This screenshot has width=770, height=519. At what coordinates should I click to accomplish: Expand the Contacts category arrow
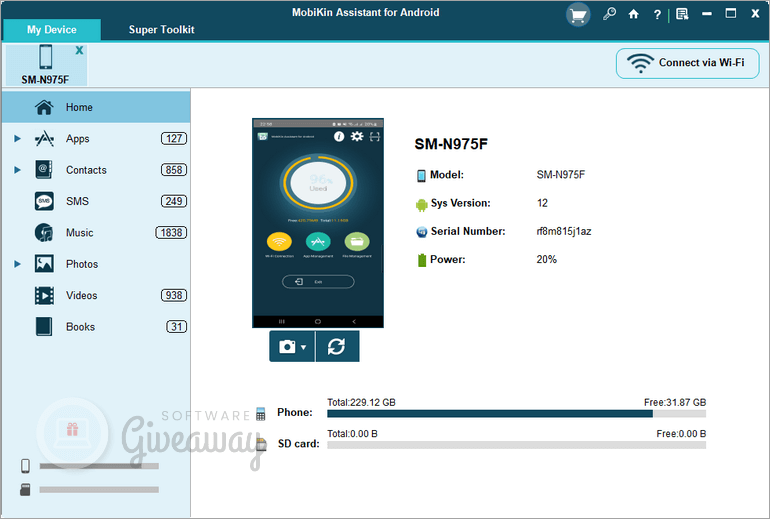[x=17, y=170]
